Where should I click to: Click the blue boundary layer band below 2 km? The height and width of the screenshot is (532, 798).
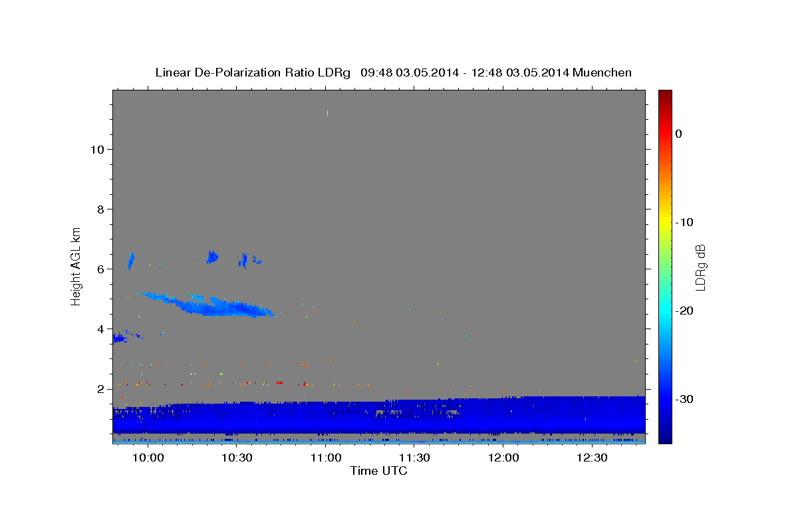[379, 416]
